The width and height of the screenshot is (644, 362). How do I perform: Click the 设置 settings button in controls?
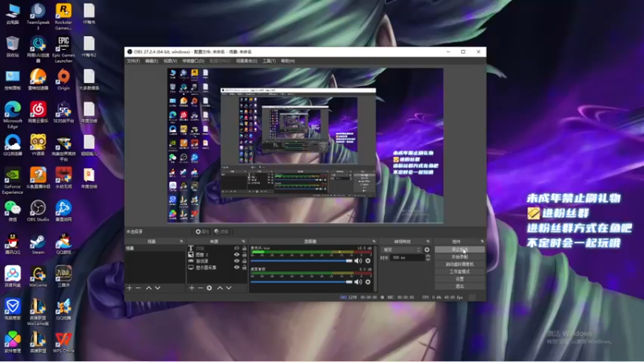(460, 278)
